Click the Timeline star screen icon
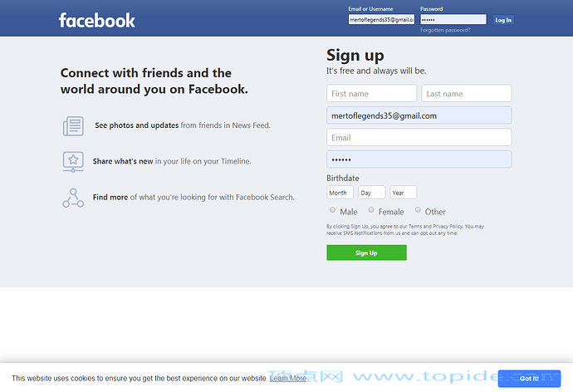573x392 pixels. pyautogui.click(x=73, y=162)
